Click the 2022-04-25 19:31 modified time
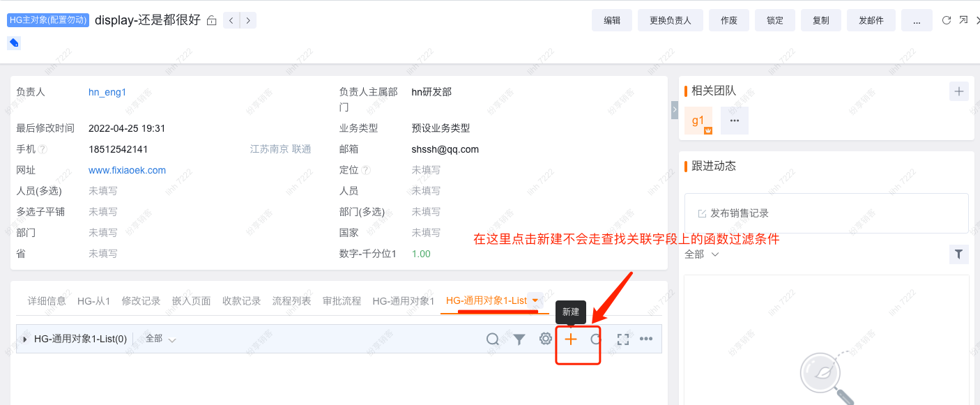This screenshot has height=405, width=980. (127, 128)
